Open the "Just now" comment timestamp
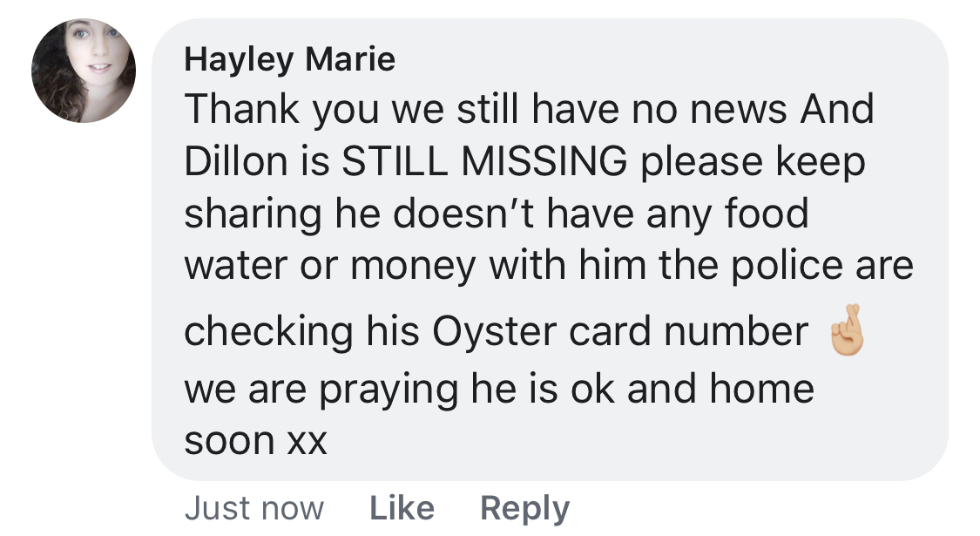Viewport: 980px width, 536px height. click(254, 508)
